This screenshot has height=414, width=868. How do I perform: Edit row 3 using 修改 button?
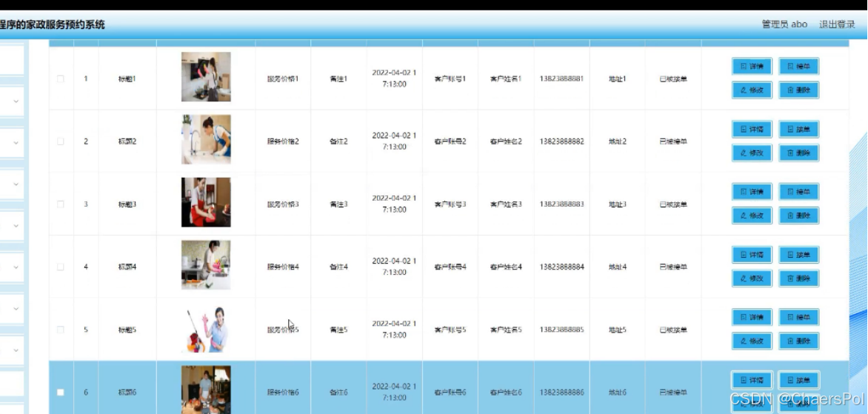(x=752, y=216)
